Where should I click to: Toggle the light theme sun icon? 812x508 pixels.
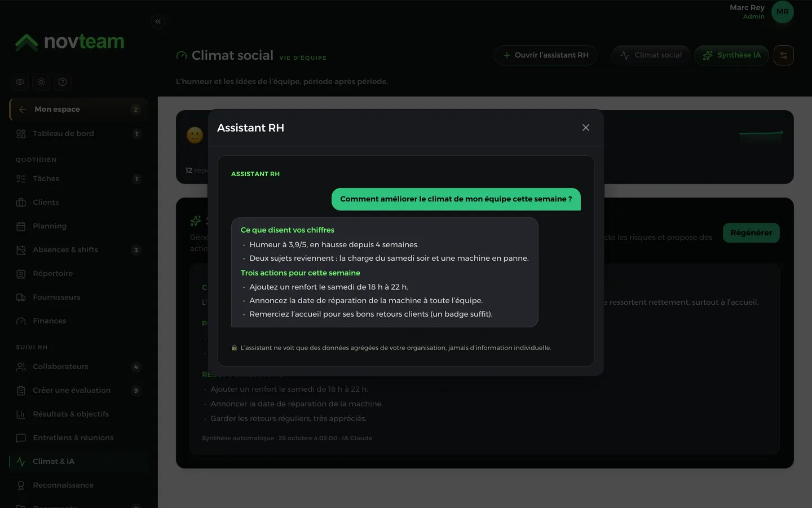click(41, 82)
